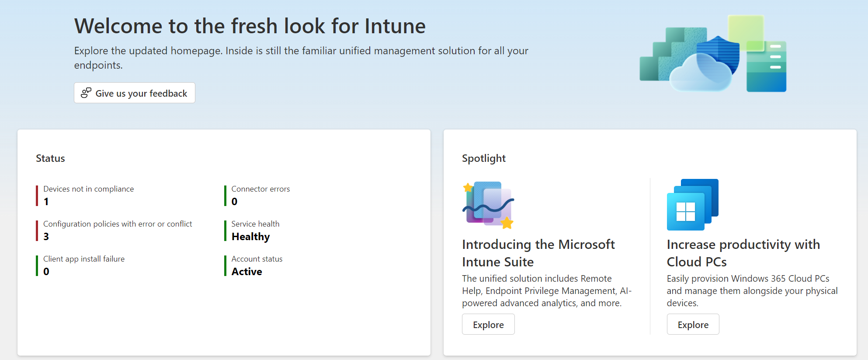Click Explore under Increase productivity with Cloud PCs
Image resolution: width=868 pixels, height=360 pixels.
pos(693,325)
